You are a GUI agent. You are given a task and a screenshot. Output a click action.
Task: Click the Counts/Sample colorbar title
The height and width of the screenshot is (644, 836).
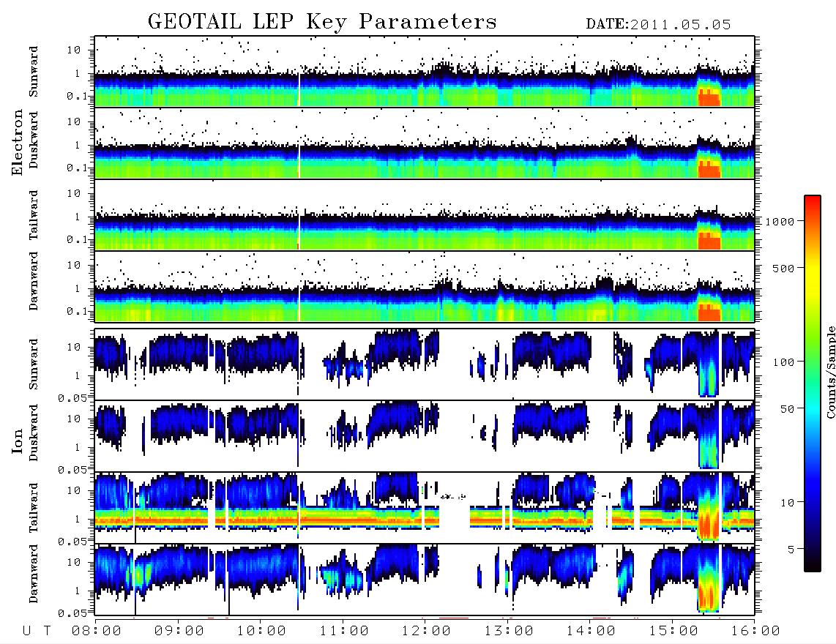pyautogui.click(x=830, y=372)
